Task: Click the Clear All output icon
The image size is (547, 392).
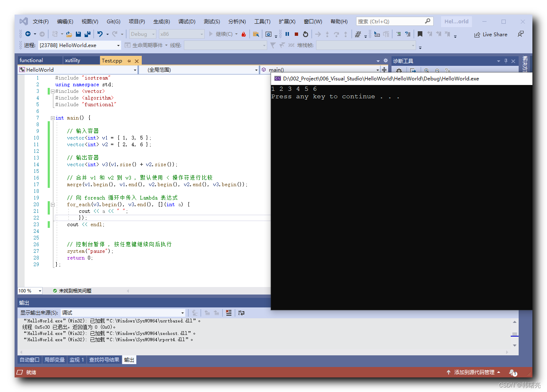Action: coord(228,312)
